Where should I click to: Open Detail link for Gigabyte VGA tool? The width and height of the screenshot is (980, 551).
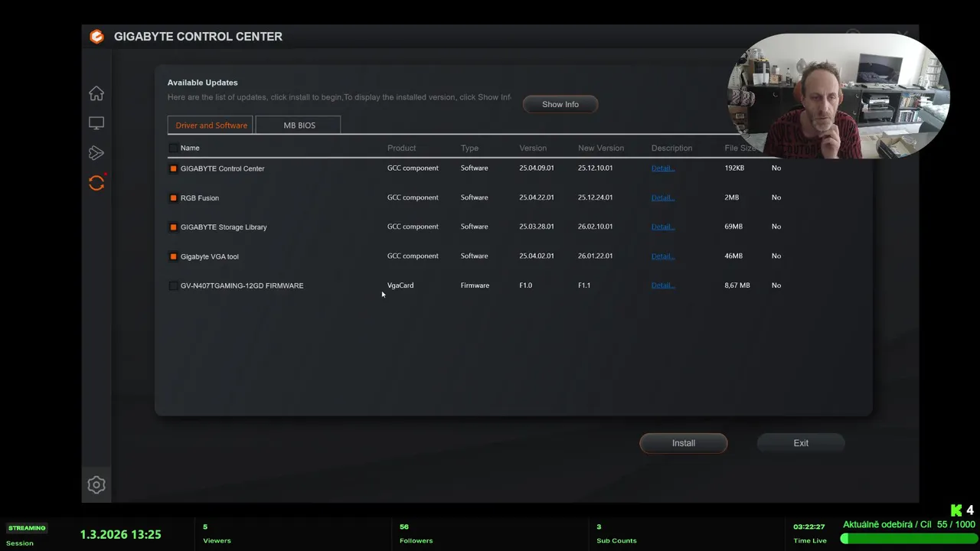pyautogui.click(x=663, y=256)
